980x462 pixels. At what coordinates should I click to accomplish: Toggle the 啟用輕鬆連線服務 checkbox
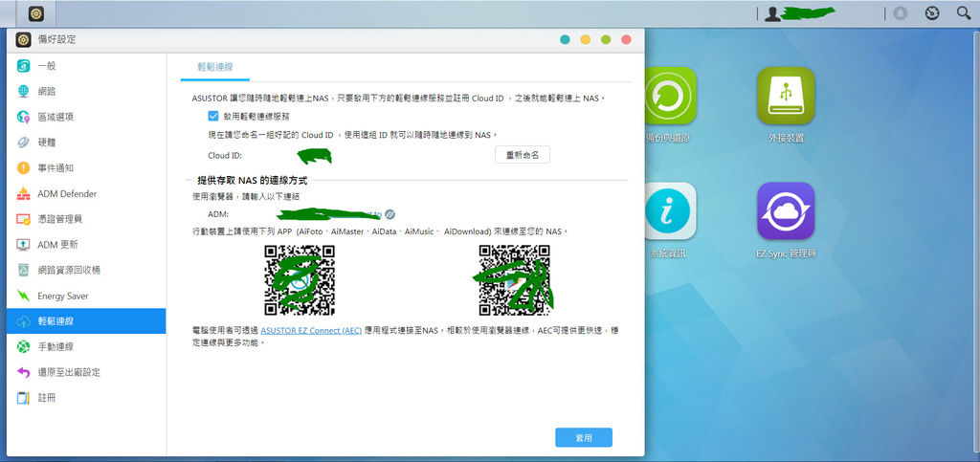(x=213, y=116)
